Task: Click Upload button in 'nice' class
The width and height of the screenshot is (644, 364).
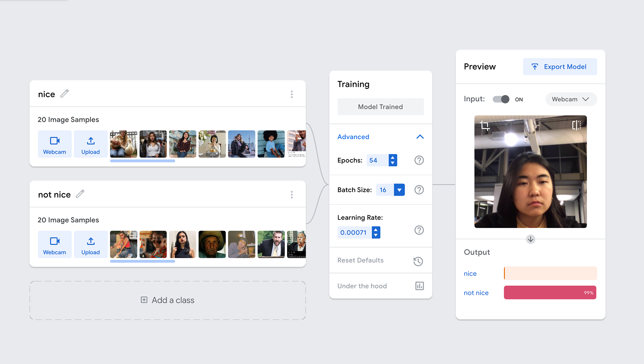Action: [91, 144]
